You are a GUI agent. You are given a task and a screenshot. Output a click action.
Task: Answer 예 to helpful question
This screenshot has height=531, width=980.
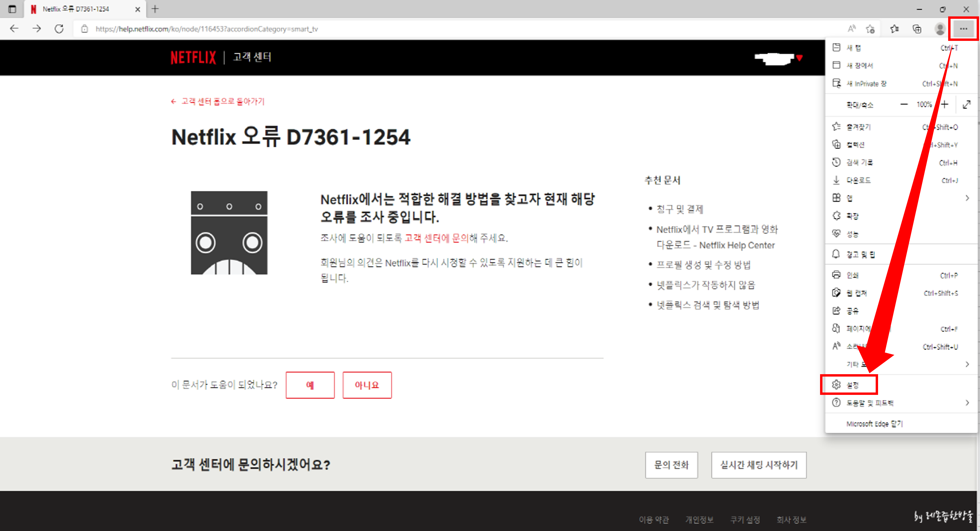coord(310,385)
